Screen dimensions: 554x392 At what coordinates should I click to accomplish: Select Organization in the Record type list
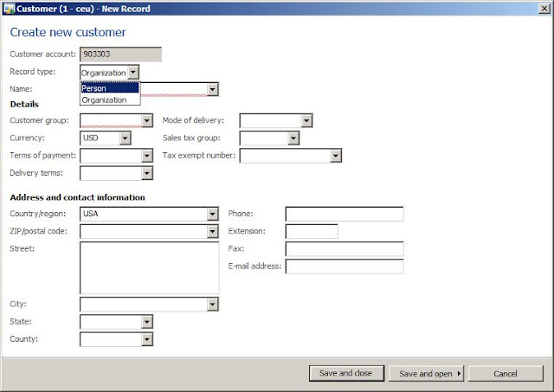coord(110,100)
